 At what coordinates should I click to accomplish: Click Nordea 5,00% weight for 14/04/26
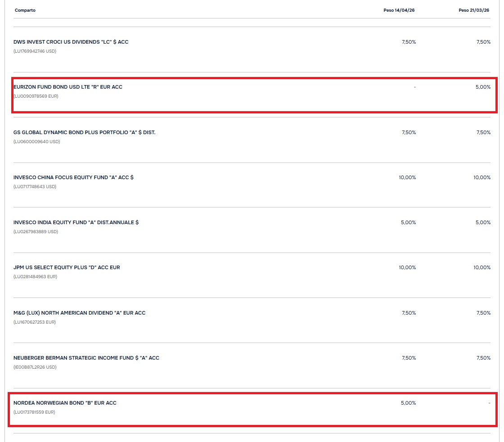coord(408,403)
